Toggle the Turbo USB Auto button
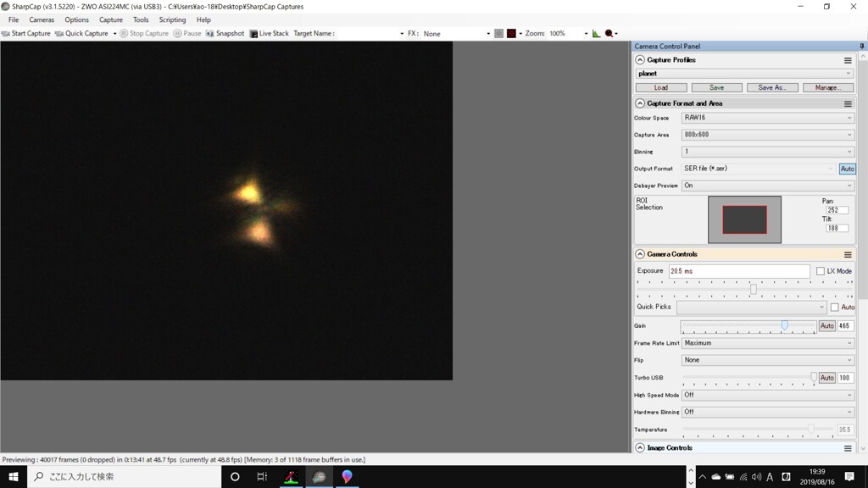868x488 pixels. pos(826,378)
